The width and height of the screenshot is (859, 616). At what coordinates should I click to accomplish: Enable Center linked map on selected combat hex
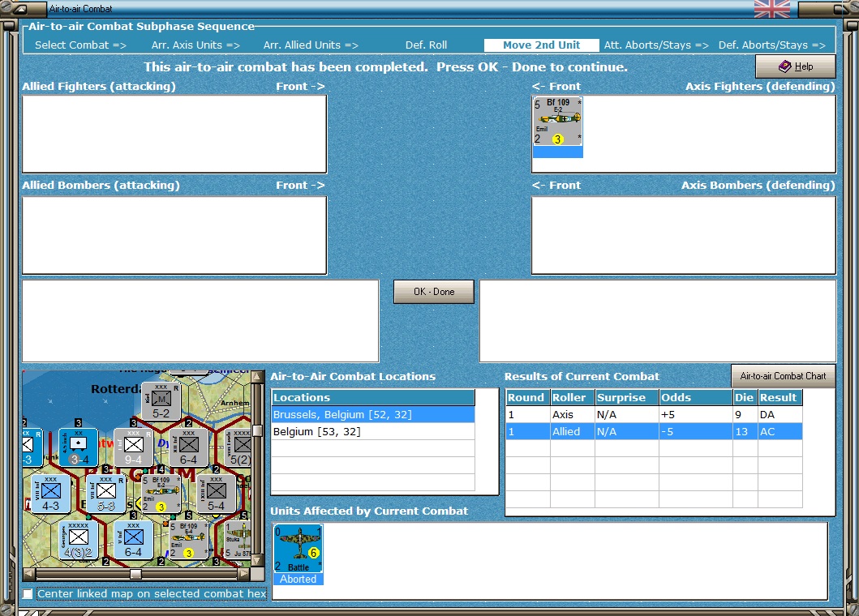coord(28,593)
